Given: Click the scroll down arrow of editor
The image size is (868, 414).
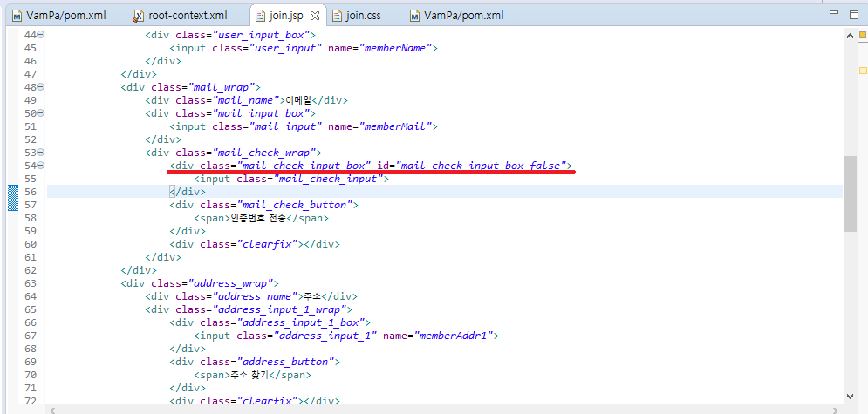Looking at the screenshot, I should (850, 396).
